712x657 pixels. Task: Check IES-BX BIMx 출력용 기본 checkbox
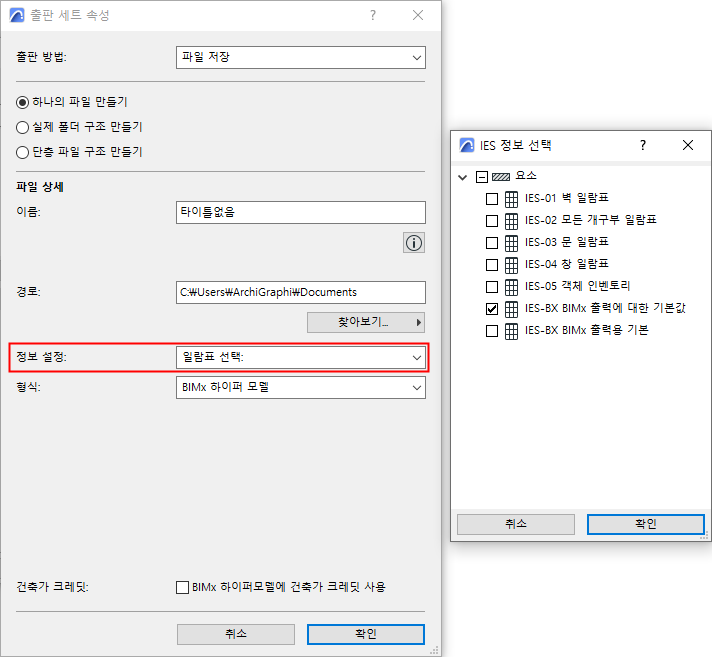pyautogui.click(x=492, y=331)
